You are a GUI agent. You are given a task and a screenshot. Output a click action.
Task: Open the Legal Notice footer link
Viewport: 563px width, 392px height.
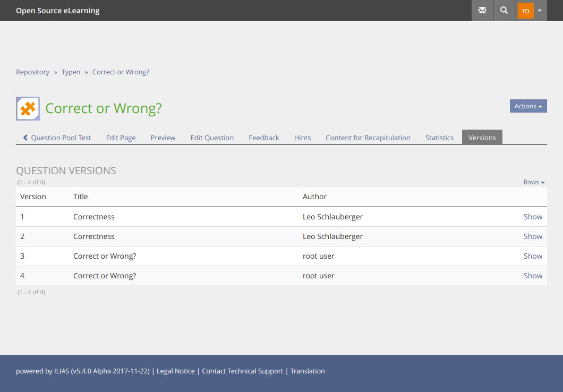pos(175,371)
